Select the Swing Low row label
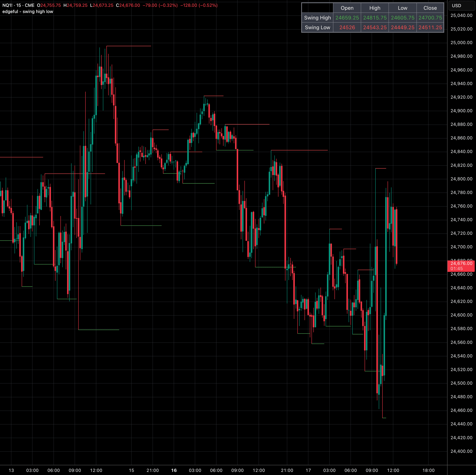 (x=317, y=27)
